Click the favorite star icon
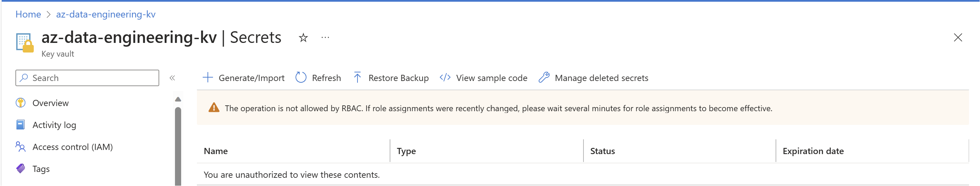 click(303, 38)
